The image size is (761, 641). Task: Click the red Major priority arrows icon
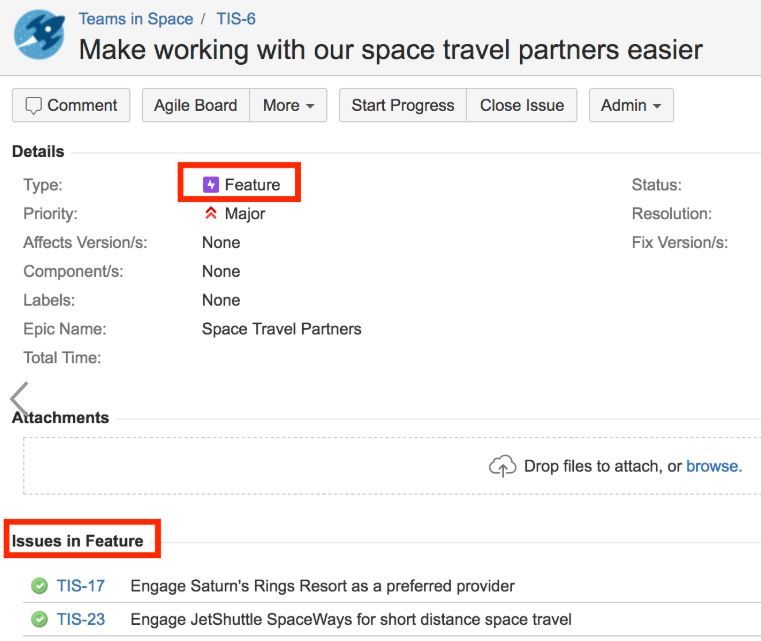tap(211, 214)
